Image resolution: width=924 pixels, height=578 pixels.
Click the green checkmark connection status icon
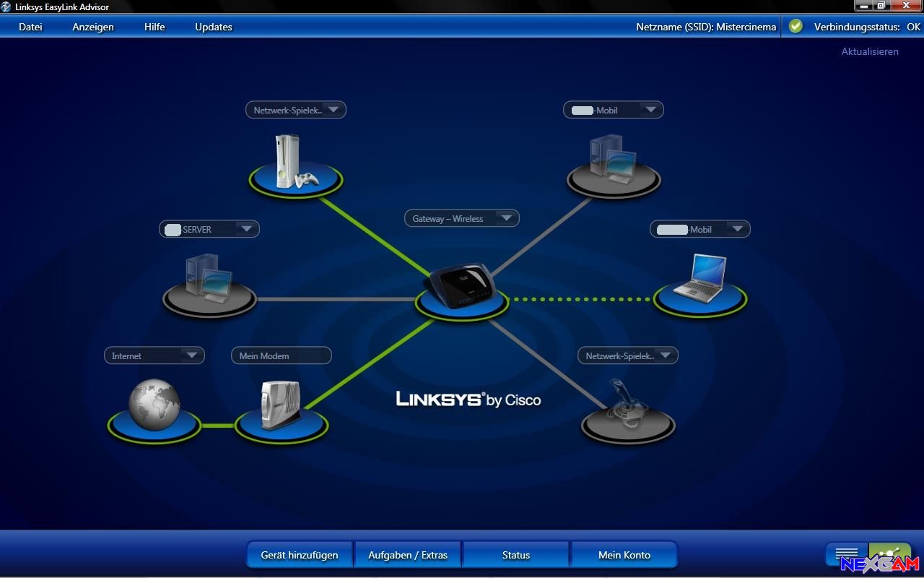[x=796, y=27]
